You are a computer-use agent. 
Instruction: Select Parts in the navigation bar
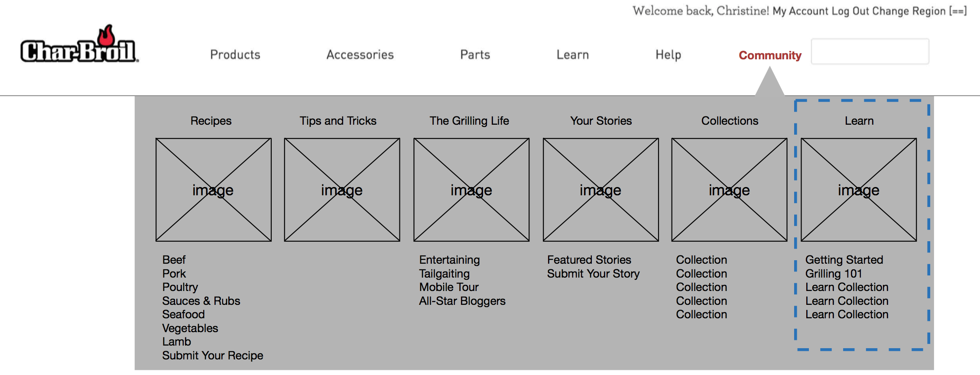pos(475,55)
